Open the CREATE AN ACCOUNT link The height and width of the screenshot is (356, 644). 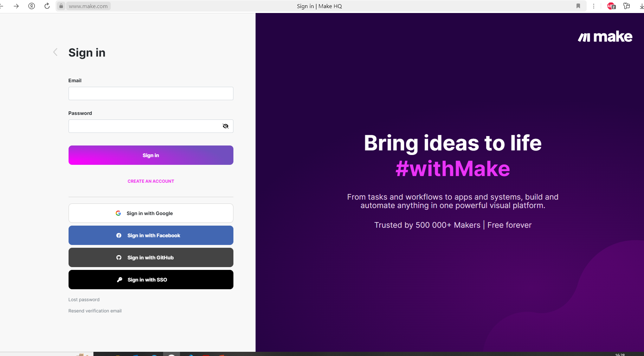pyautogui.click(x=151, y=181)
